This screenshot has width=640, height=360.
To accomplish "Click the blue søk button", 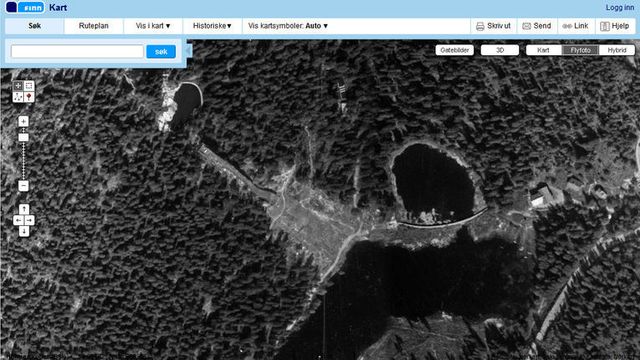I will (x=161, y=51).
